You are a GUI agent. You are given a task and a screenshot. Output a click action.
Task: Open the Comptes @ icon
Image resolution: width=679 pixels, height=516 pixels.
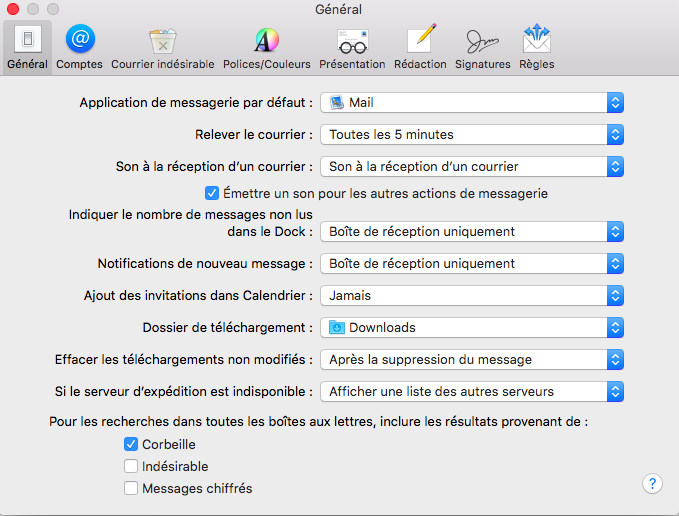[79, 41]
